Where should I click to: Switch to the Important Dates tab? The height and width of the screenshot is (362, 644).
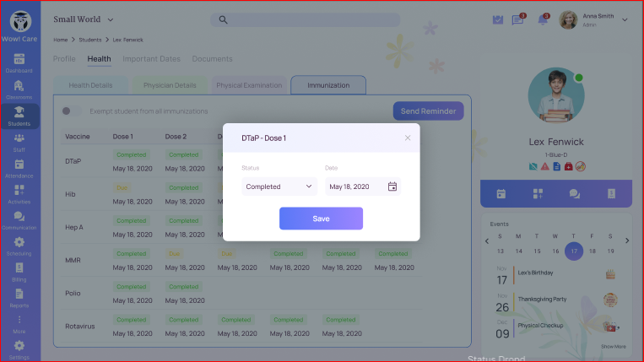[151, 59]
